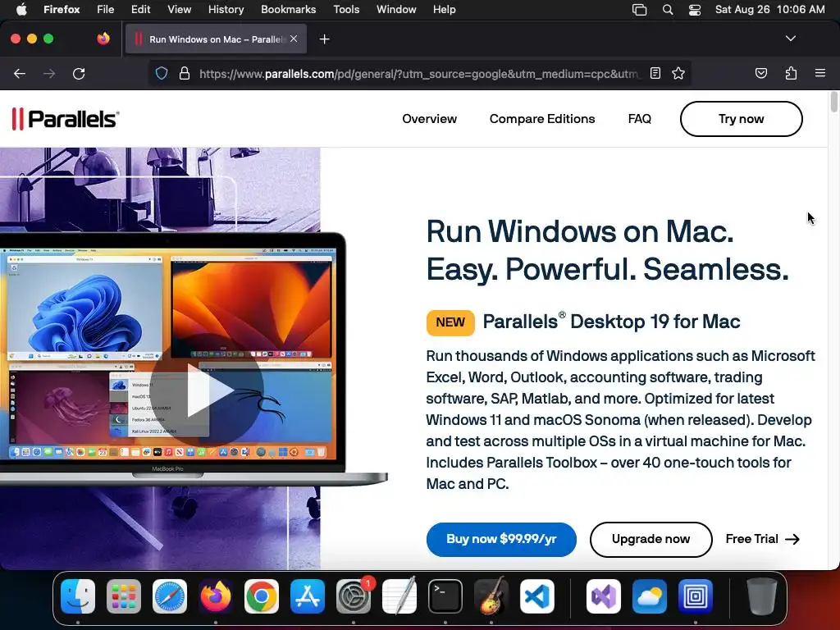This screenshot has height=630, width=840.
Task: Open Launchpad from the Dock
Action: [x=124, y=596]
